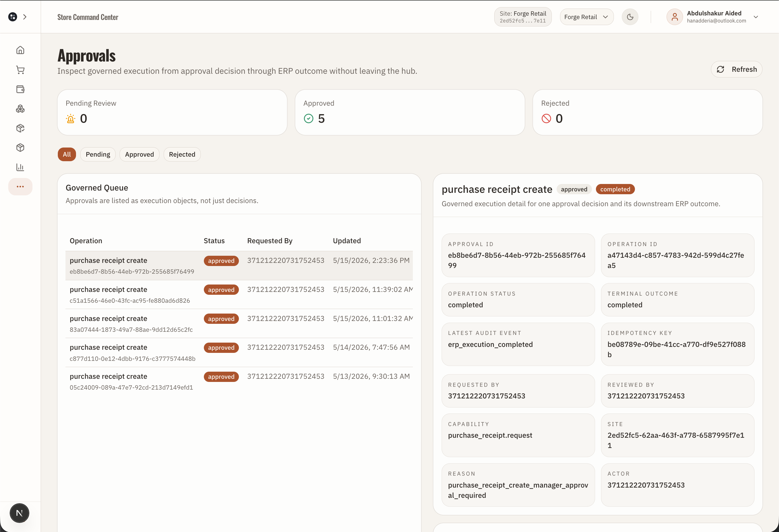Click the erp_execution_completed audit event
This screenshot has width=779, height=532.
tap(490, 344)
